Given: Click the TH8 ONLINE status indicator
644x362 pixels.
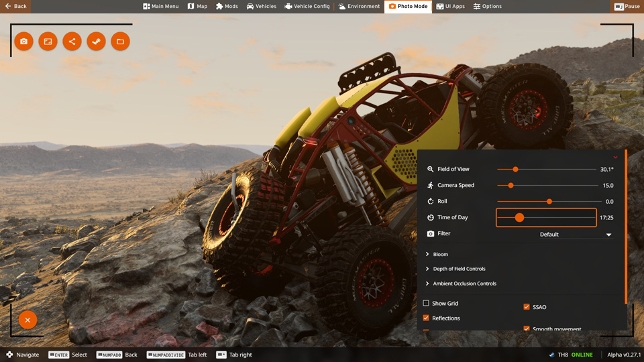Looking at the screenshot, I should 571,355.
